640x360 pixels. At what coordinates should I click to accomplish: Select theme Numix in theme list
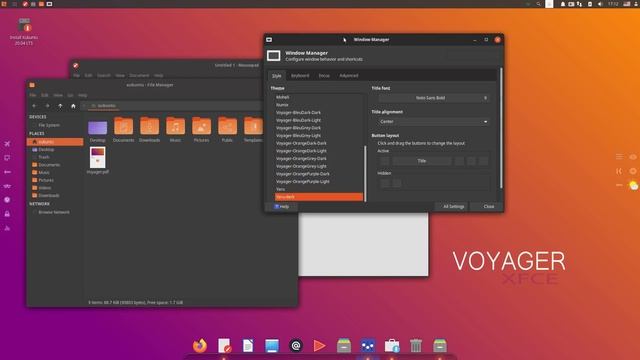click(318, 105)
